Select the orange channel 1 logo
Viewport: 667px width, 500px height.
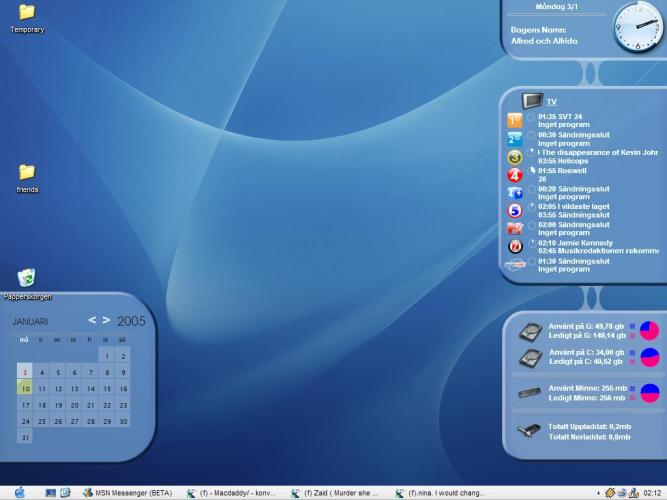[x=515, y=120]
